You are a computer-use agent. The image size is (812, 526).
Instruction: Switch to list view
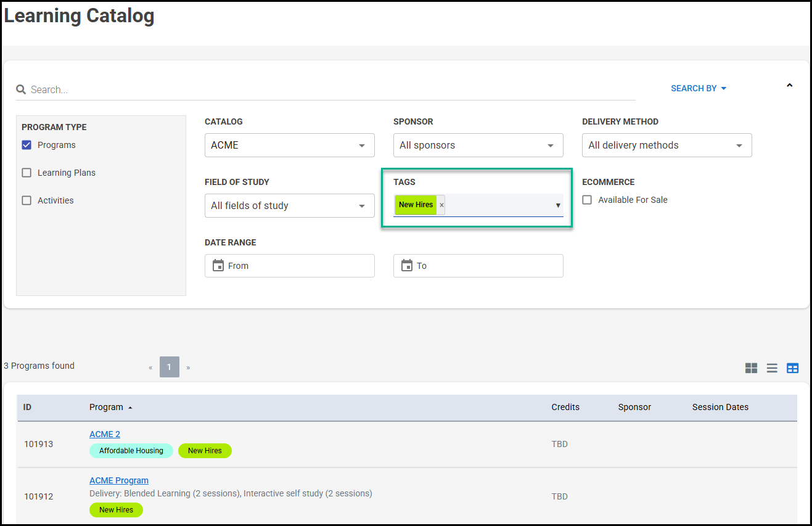point(772,368)
